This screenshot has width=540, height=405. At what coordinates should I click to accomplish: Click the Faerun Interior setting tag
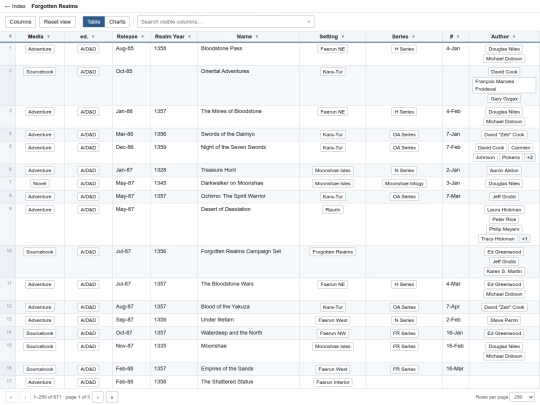point(333,382)
